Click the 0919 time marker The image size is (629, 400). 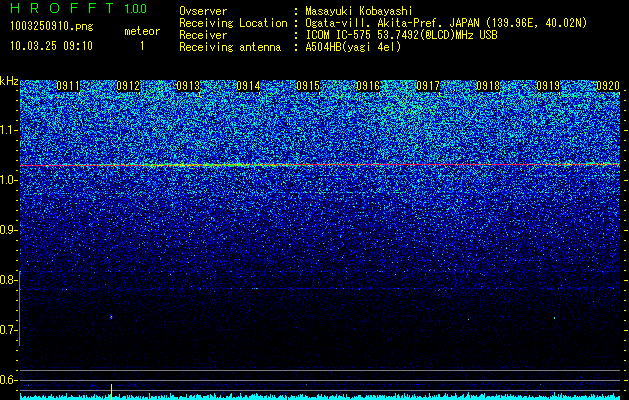pyautogui.click(x=548, y=86)
